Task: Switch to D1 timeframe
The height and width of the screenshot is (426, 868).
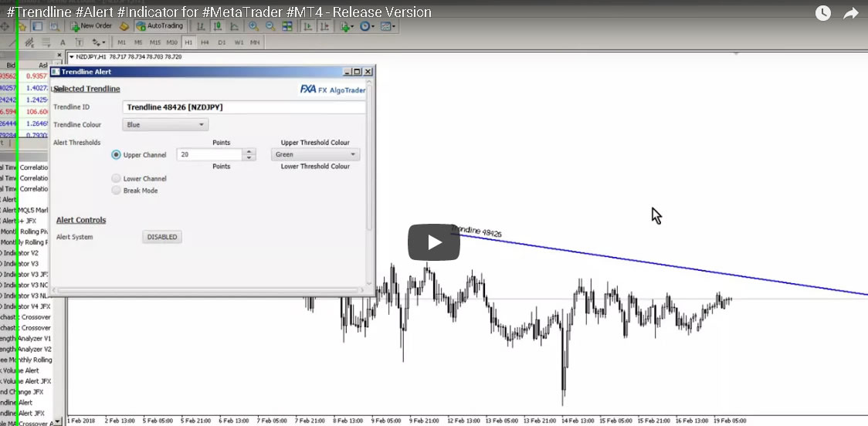Action: (x=222, y=42)
